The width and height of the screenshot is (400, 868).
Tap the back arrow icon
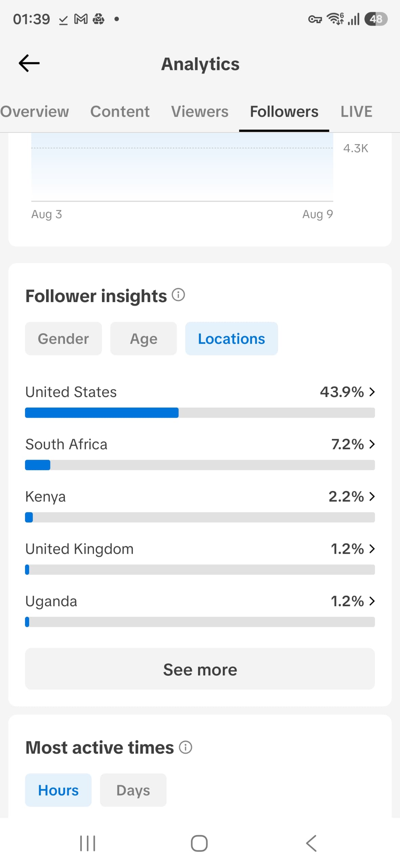29,63
